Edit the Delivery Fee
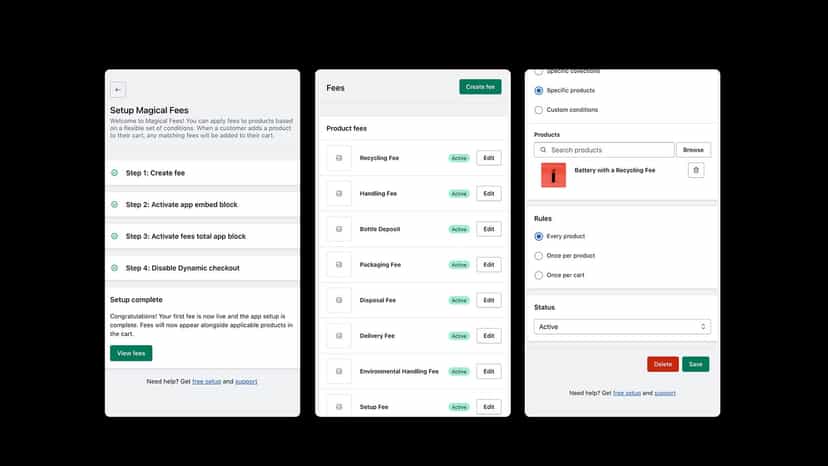828x466 pixels. 489,335
